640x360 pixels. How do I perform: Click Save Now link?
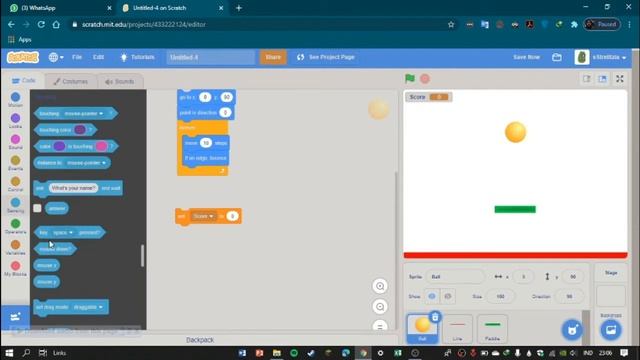[527, 57]
